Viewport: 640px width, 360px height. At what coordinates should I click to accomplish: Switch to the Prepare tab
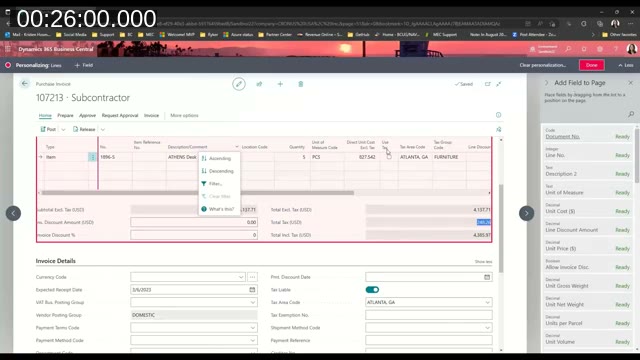pos(65,116)
